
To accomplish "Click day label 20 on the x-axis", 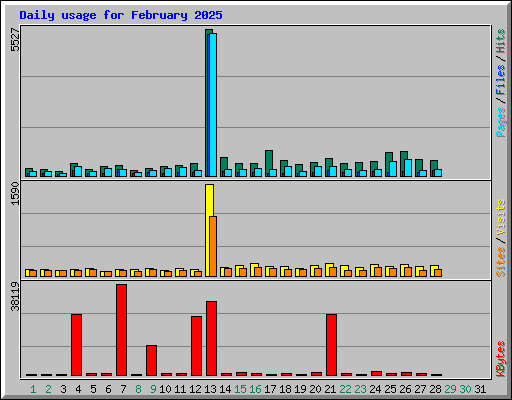I will [x=315, y=389].
